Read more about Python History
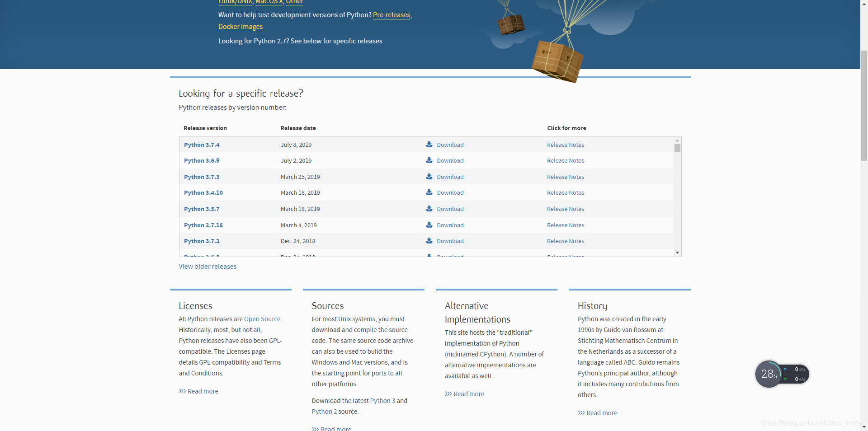The height and width of the screenshot is (431, 868). (x=597, y=413)
